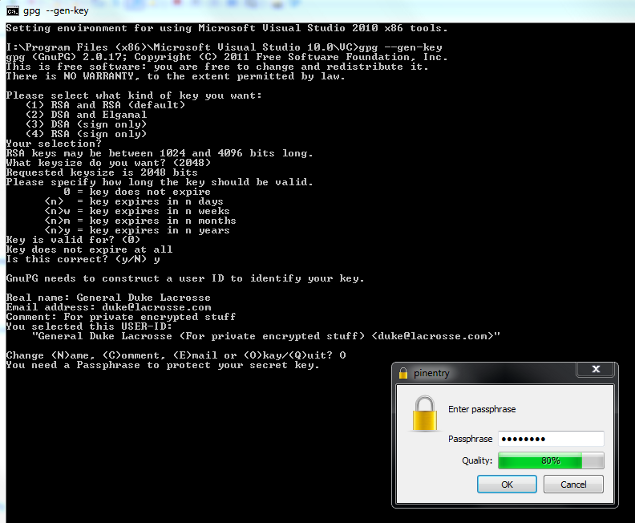Click the '(2) DSA and Elgamal' option line
The image size is (635, 523).
[x=86, y=115]
